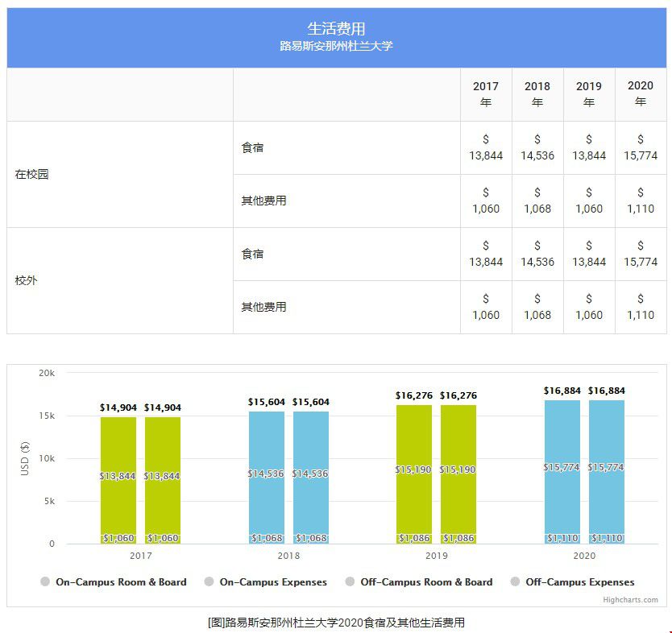Click the 2020 x-axis label in chart
Screen dimensions: 672x633
tap(584, 556)
